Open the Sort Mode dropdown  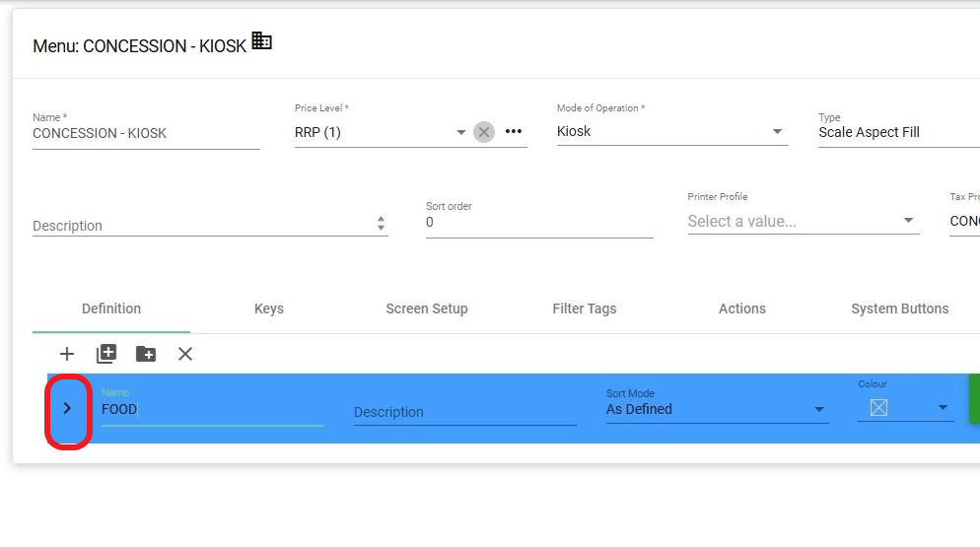[x=818, y=409]
